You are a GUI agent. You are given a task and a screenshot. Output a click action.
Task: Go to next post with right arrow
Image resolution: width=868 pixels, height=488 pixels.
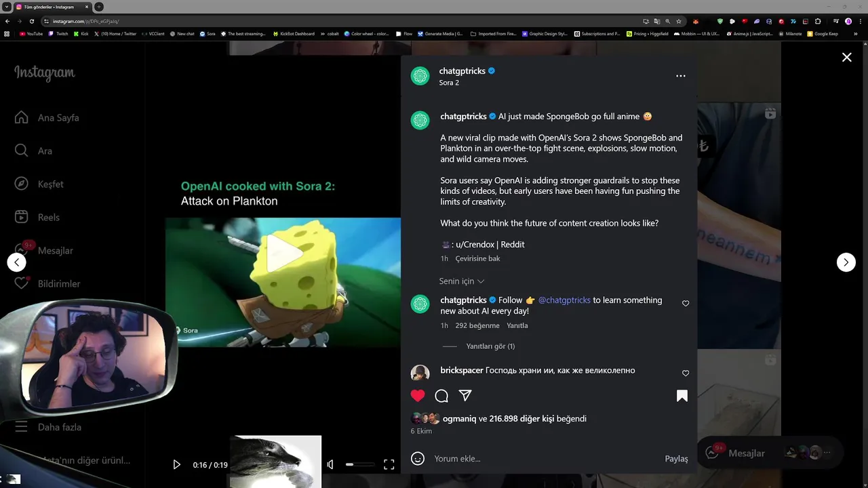tap(846, 262)
